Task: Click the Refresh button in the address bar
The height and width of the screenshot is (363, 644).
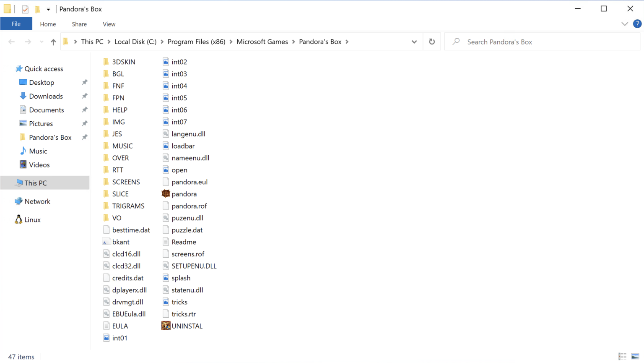Action: 432,42
